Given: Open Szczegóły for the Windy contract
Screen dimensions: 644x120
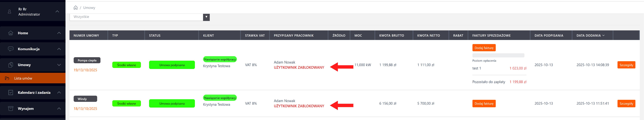Looking at the screenshot, I should [x=626, y=103].
